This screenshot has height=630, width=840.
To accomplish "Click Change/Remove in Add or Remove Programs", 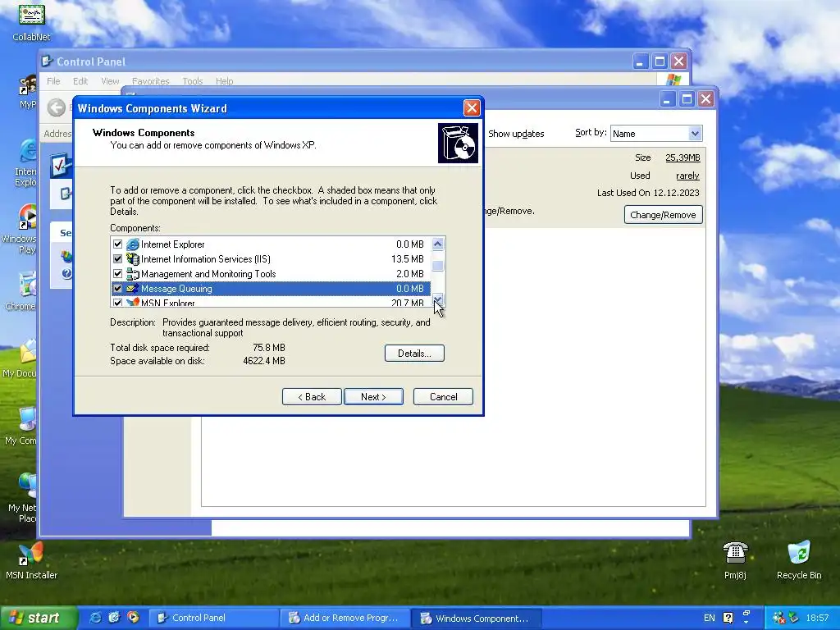I will coord(663,215).
